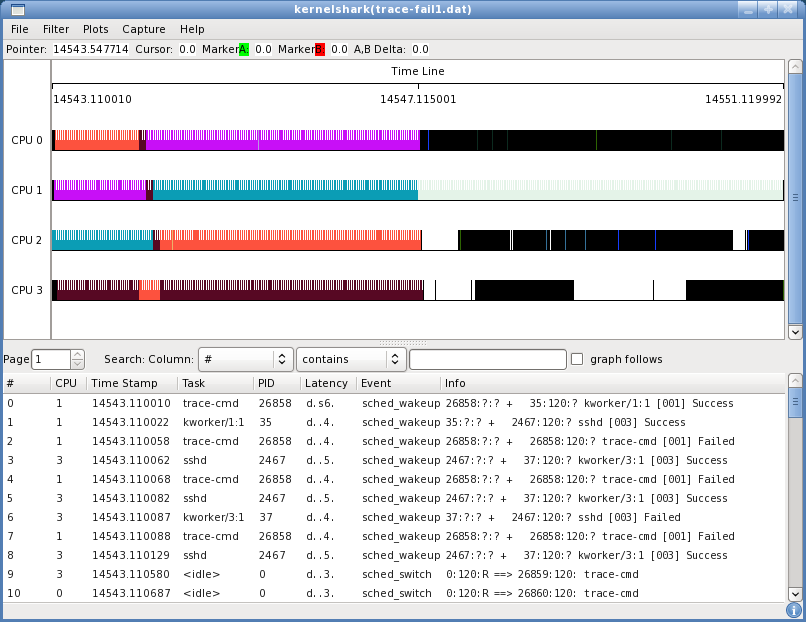
Task: Sort by the Latency column header
Action: tap(327, 383)
